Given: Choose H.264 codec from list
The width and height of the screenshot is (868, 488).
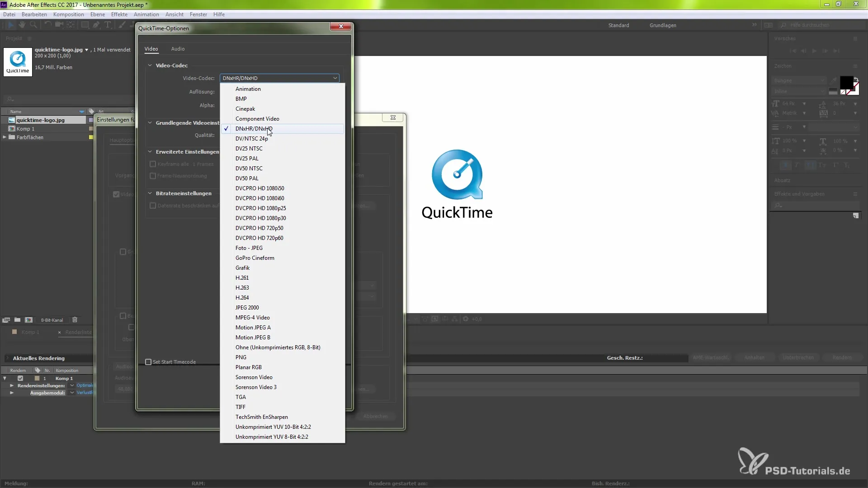Looking at the screenshot, I should (x=283, y=298).
